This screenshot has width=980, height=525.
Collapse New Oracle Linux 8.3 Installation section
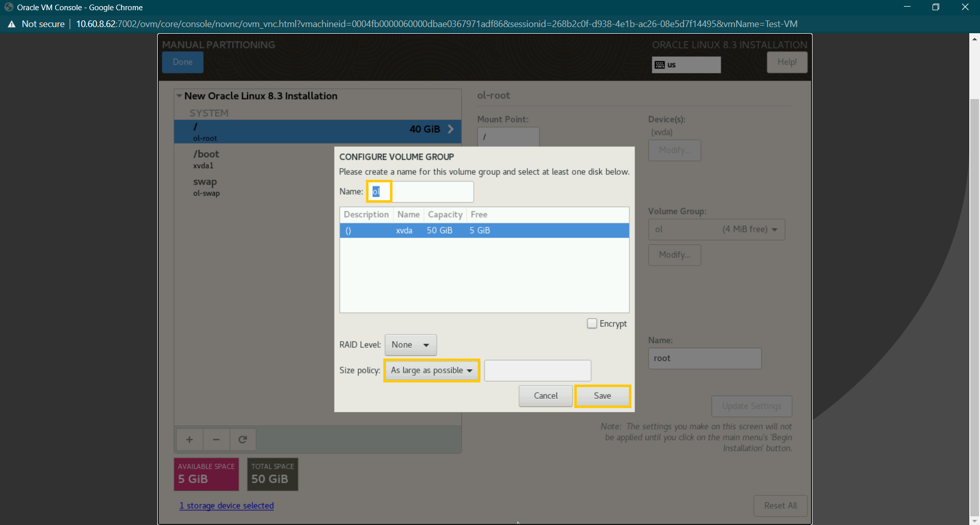coord(179,96)
